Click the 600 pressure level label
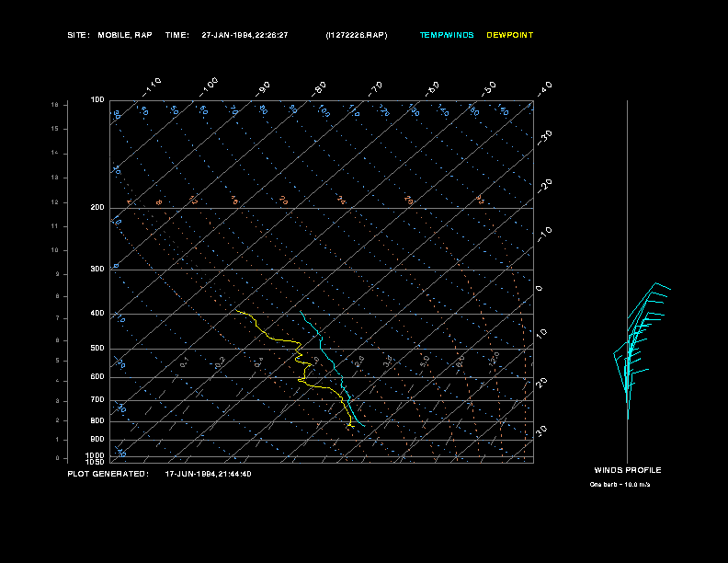Screen dimensions: 728x563 (x=97, y=377)
